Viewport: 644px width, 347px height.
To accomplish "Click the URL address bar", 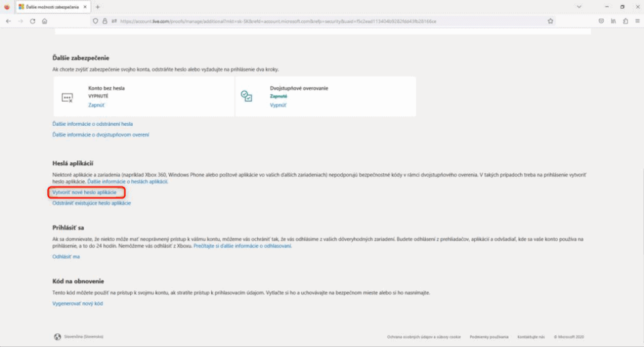I will tap(314, 21).
